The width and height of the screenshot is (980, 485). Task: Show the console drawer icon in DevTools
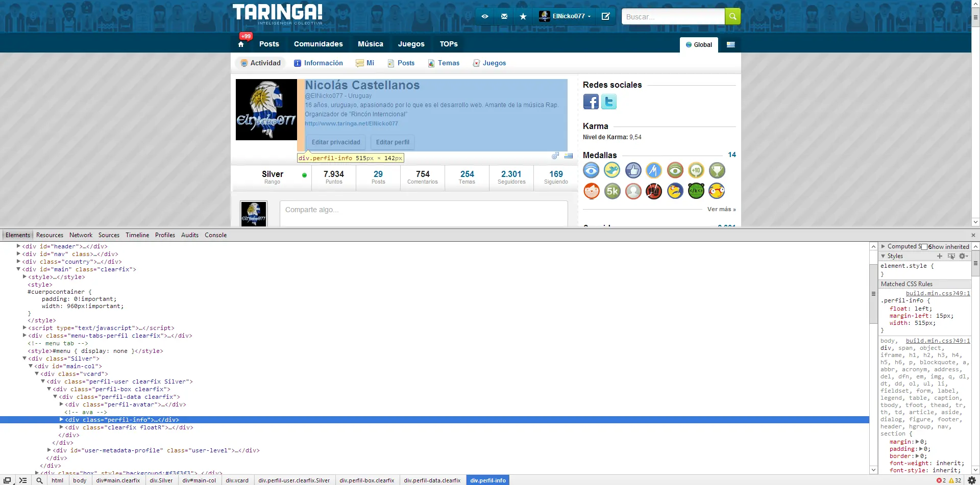[x=23, y=480]
